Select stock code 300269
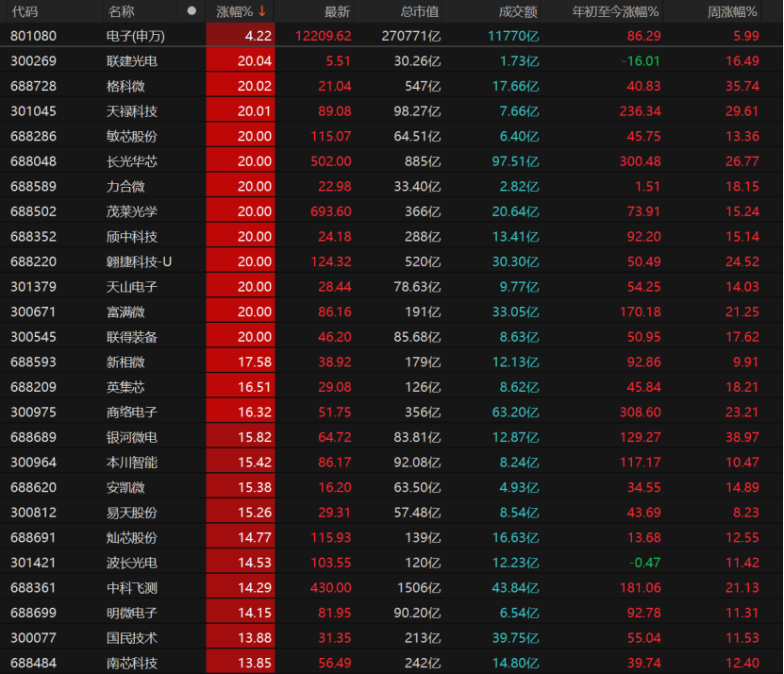Image resolution: width=784 pixels, height=674 pixels. 34,61
